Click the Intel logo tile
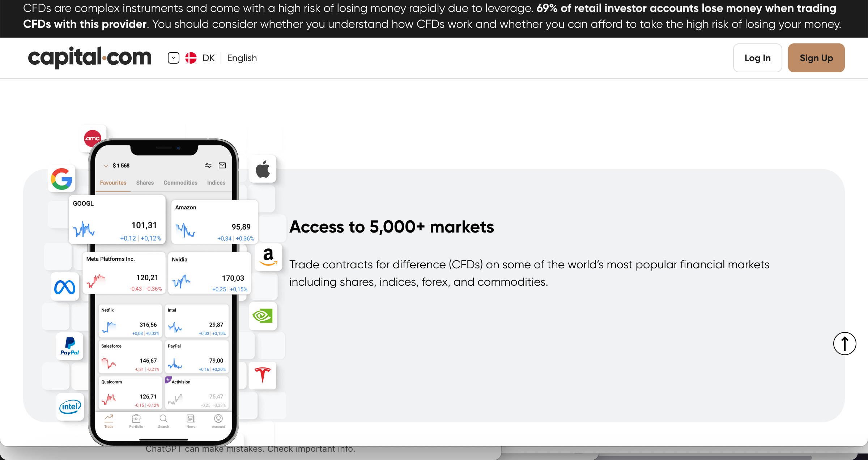The image size is (868, 460). point(70,406)
